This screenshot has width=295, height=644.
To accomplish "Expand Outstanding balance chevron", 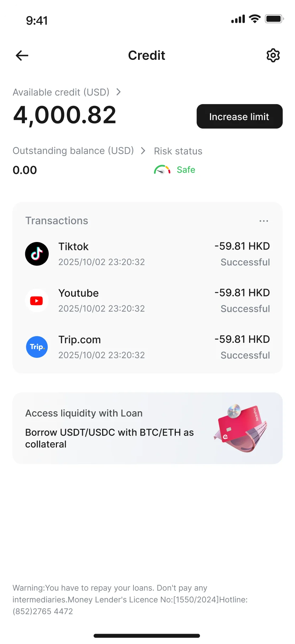I will tap(143, 151).
